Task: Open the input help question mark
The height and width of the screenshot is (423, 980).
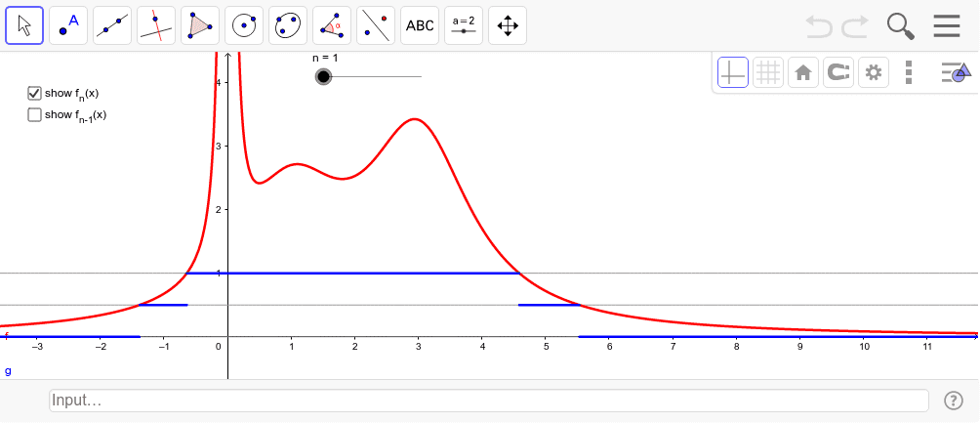Action: [x=953, y=401]
